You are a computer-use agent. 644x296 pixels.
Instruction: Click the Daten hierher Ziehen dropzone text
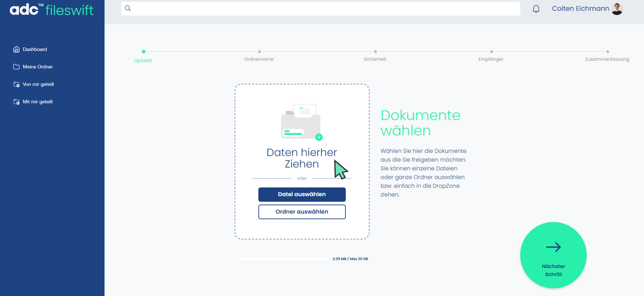(x=302, y=158)
